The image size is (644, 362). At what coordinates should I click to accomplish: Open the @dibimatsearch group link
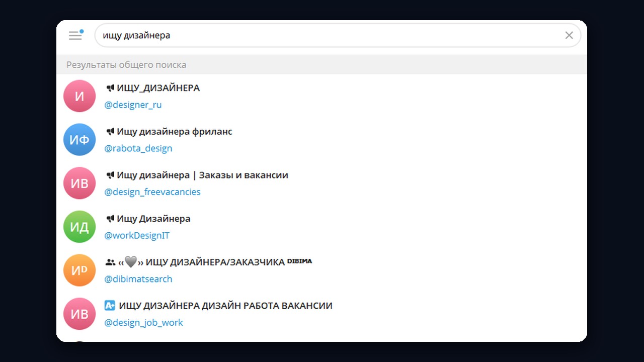(x=138, y=279)
